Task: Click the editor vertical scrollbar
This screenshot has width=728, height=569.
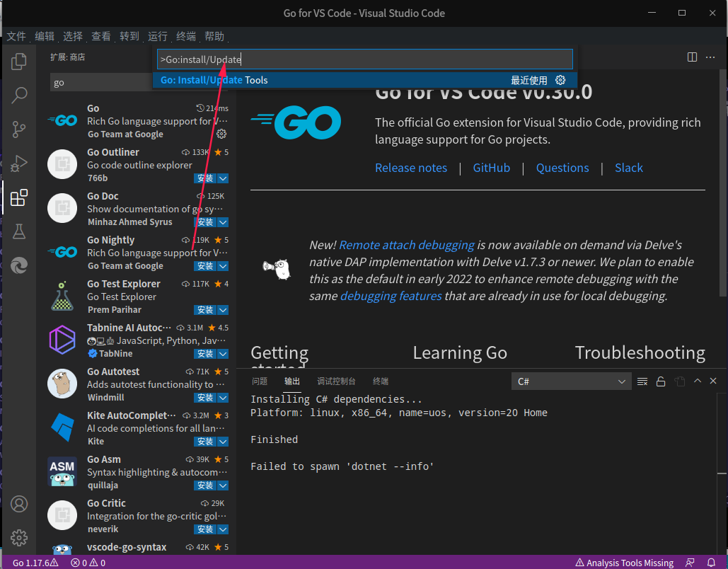Action: 723,183
